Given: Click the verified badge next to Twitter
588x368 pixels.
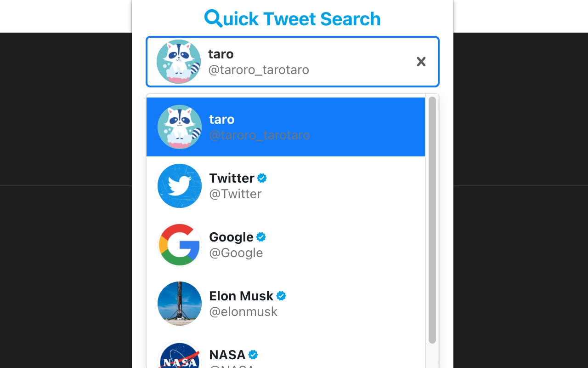Looking at the screenshot, I should (x=262, y=178).
